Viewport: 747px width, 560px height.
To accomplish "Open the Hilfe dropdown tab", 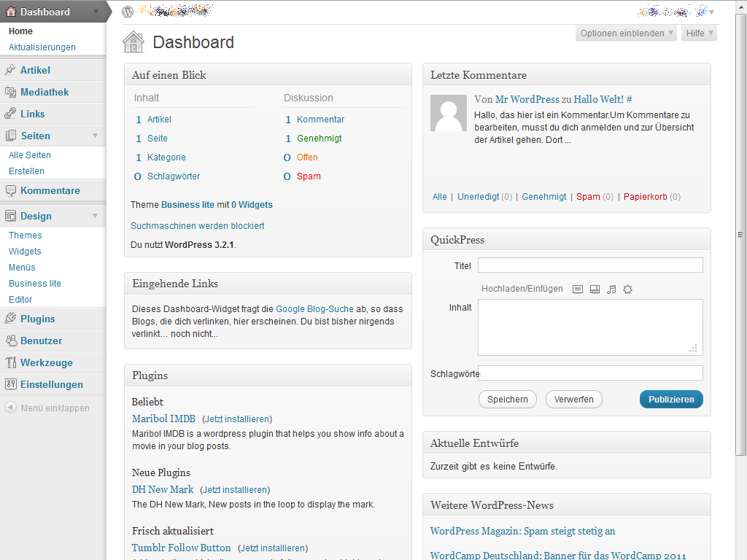I will (x=699, y=34).
